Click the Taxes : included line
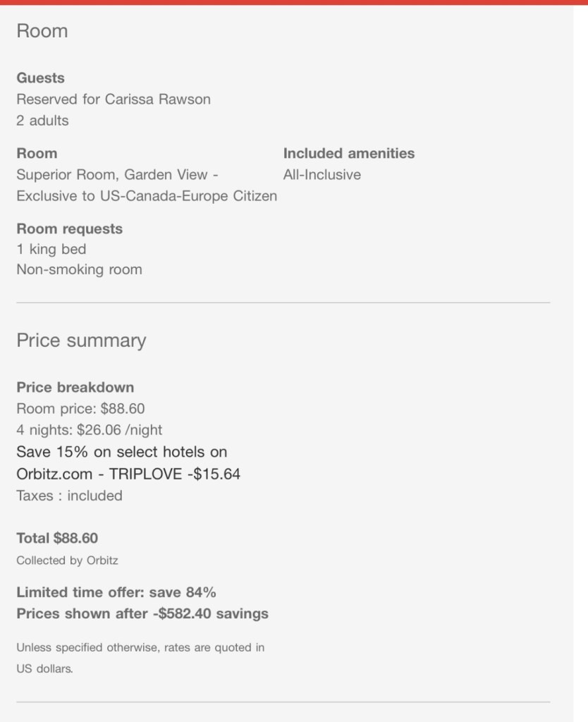Image resolution: width=588 pixels, height=722 pixels. [x=69, y=496]
